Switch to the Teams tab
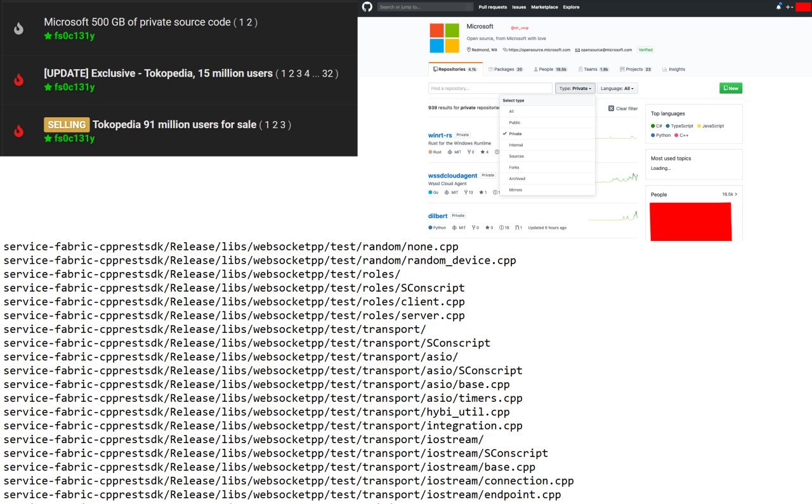The width and height of the screenshot is (812, 504). click(x=595, y=69)
